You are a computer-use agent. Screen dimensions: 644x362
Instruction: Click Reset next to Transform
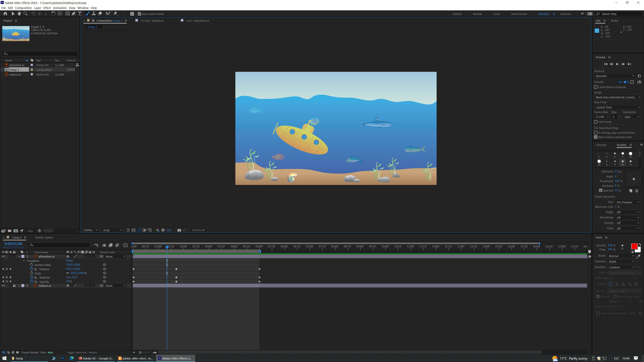click(69, 261)
